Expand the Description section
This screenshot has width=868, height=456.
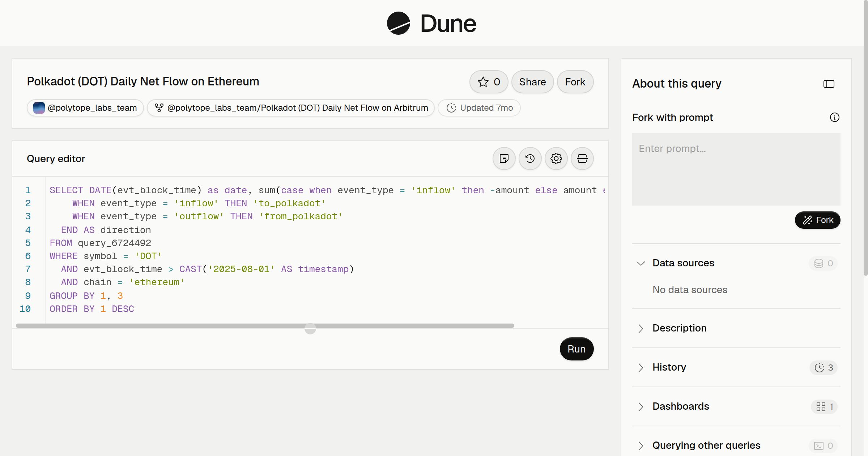(x=641, y=328)
